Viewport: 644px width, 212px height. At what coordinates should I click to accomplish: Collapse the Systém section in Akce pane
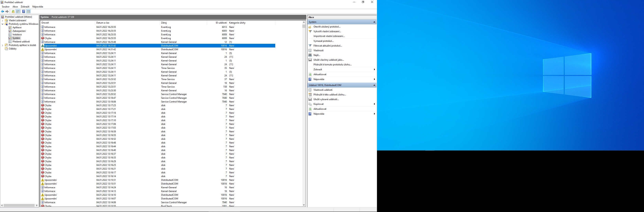coord(374,22)
